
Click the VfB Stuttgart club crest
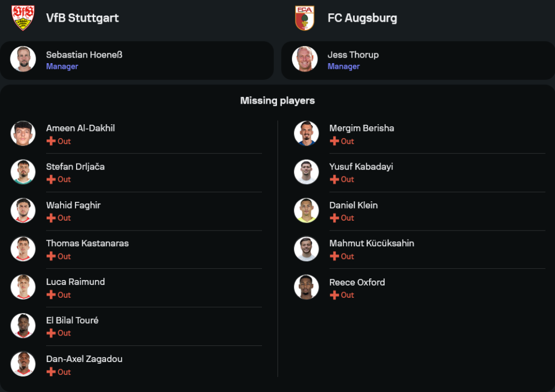click(x=23, y=18)
